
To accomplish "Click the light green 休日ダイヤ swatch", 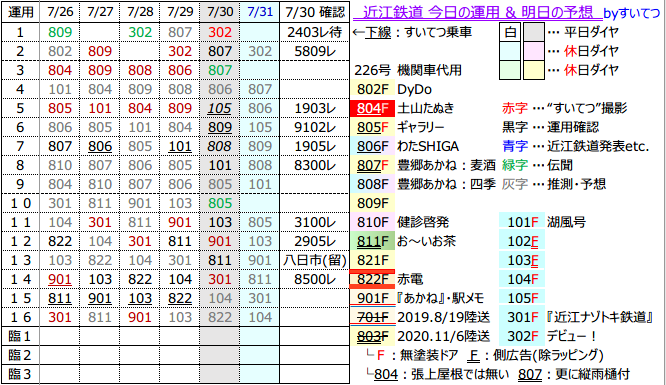I will tap(510, 70).
